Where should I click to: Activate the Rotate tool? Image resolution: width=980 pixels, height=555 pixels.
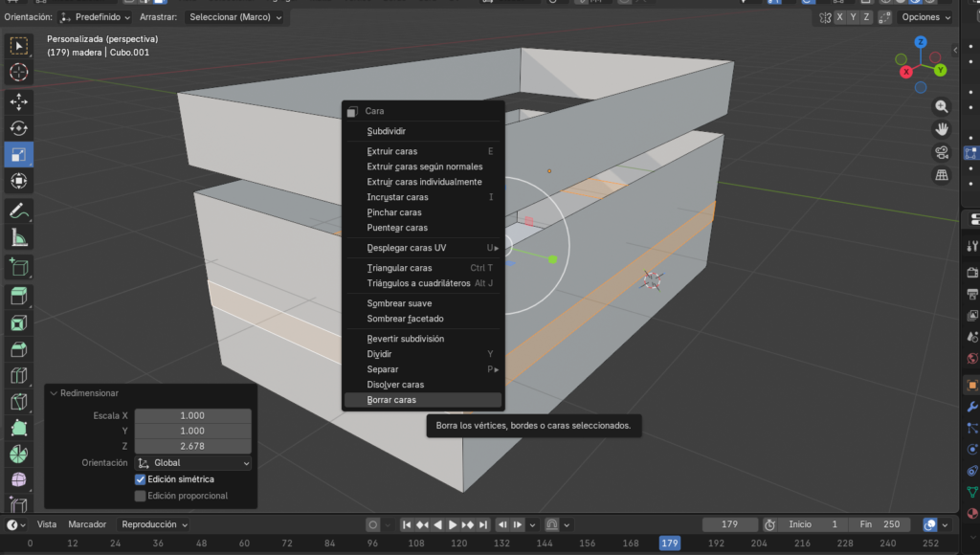(18, 128)
